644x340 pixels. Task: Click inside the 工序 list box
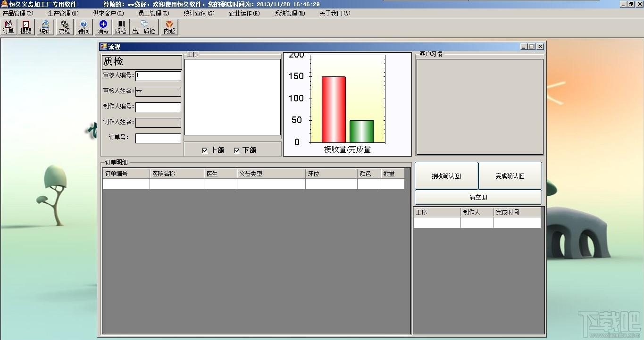click(x=232, y=97)
